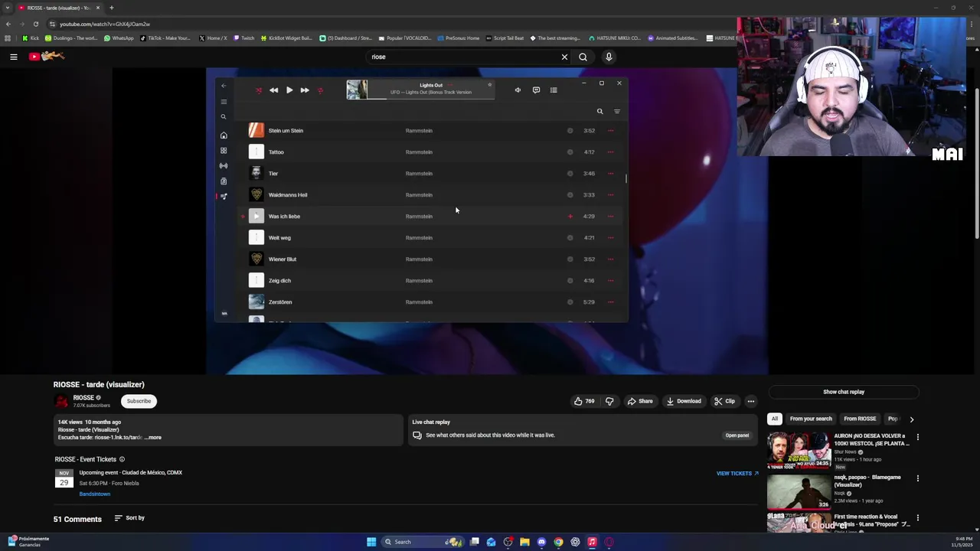Start YouTube voice search microphone
This screenshot has height=551, width=980.
609,57
